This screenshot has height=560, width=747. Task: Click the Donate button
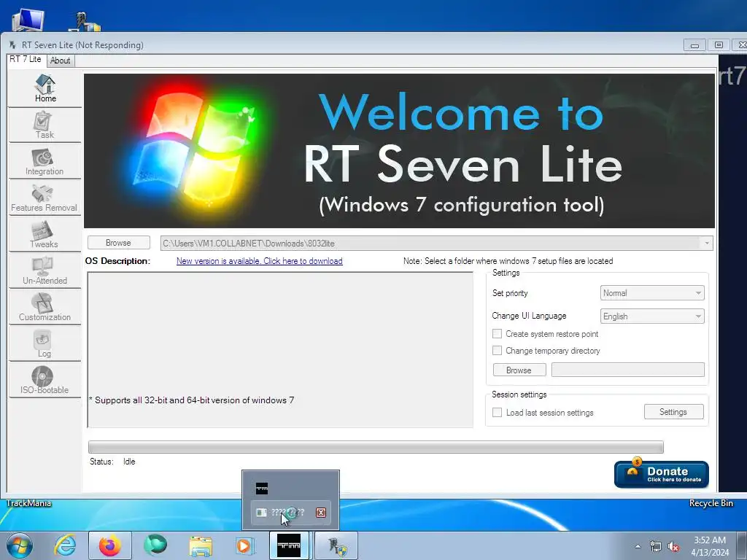tap(661, 474)
